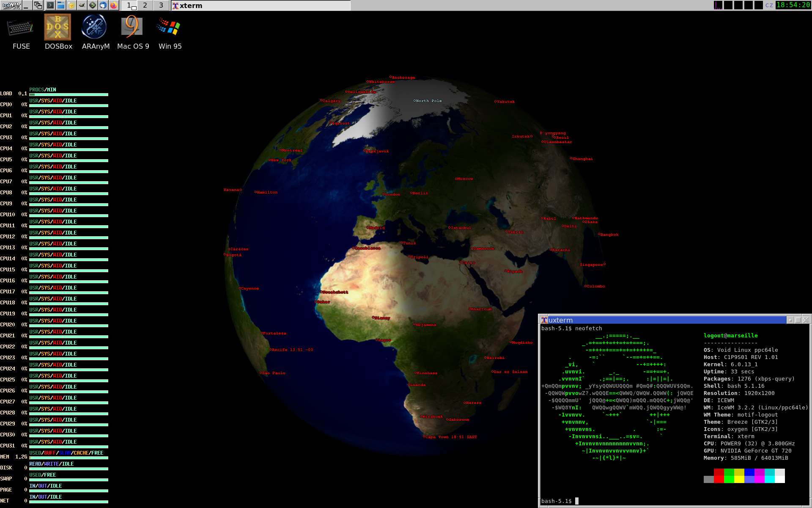The height and width of the screenshot is (508, 812).
Task: Switch to workspace 3
Action: (161, 5)
